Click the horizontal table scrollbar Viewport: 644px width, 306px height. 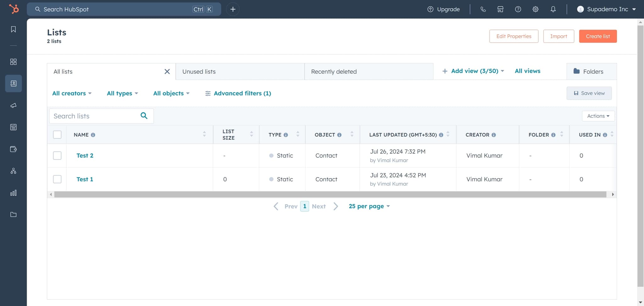coord(330,195)
